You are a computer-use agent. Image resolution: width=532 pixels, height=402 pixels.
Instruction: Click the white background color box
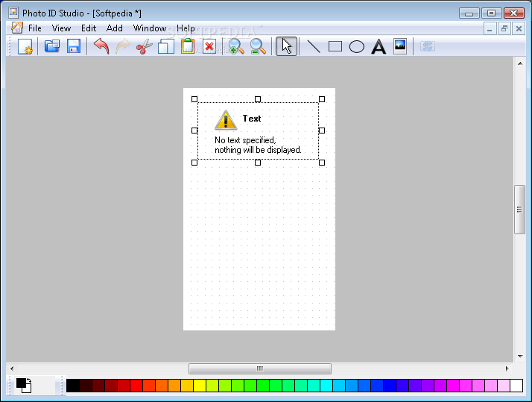click(28, 389)
